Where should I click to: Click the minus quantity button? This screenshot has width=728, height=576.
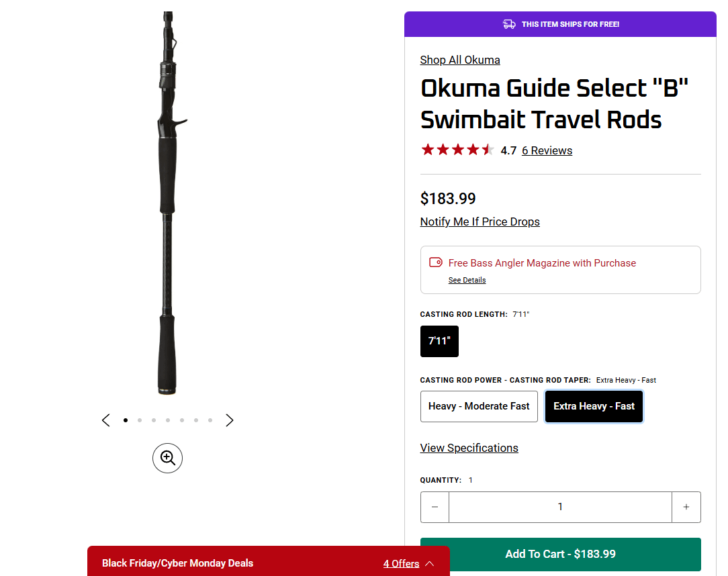pyautogui.click(x=435, y=507)
